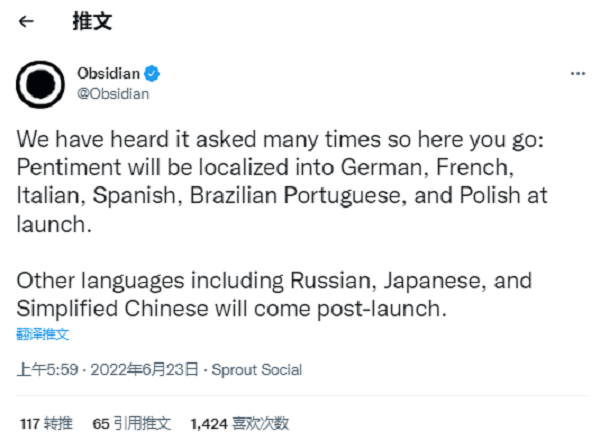Click the paragraph starting "Other languages including"
Image resolution: width=600 pixels, height=441 pixels.
tap(274, 294)
